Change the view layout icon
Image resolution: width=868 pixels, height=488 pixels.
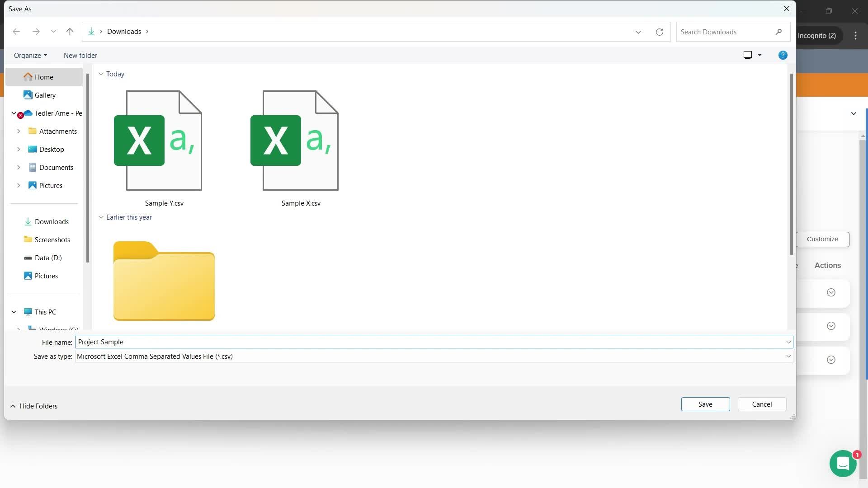pyautogui.click(x=748, y=55)
